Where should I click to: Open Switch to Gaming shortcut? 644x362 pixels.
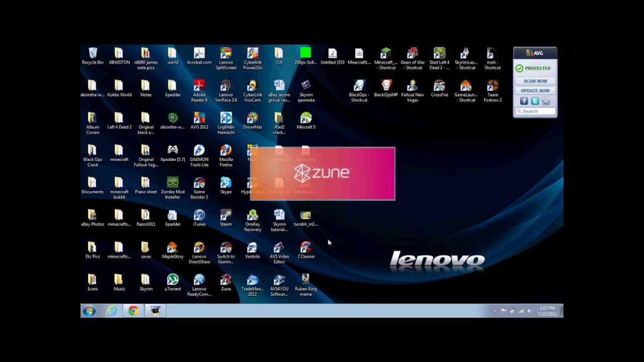tap(226, 253)
